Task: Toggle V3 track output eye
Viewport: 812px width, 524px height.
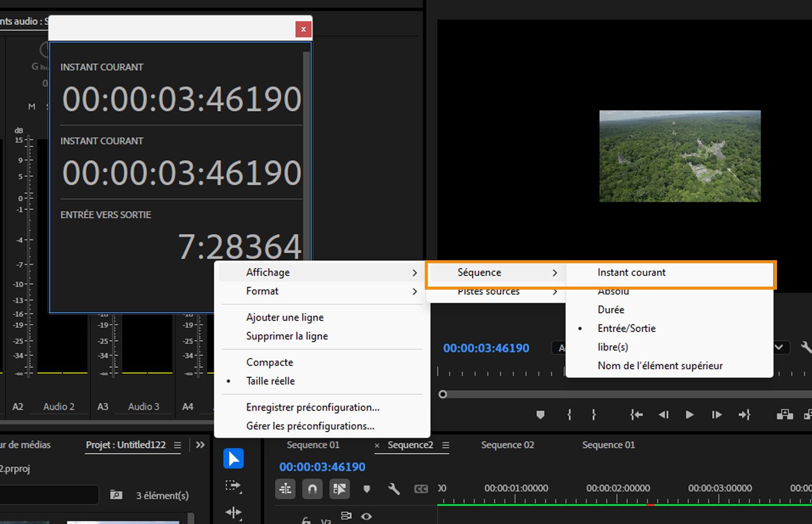Action: [366, 516]
